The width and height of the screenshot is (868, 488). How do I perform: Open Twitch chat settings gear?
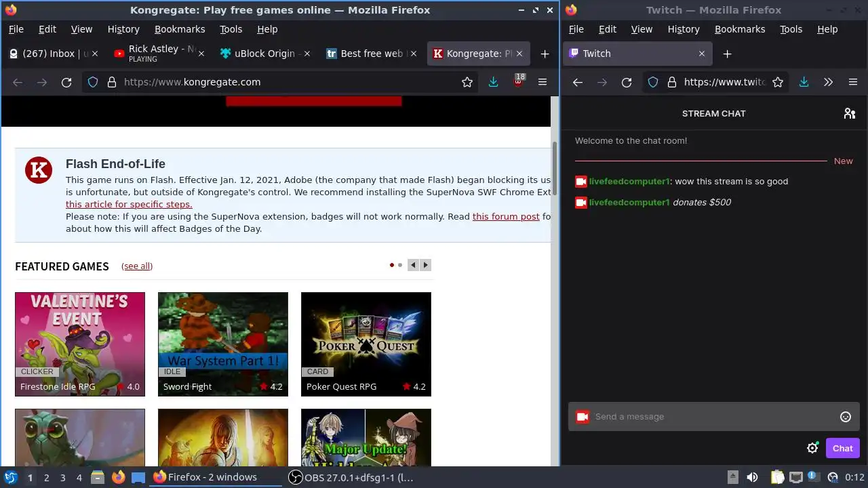(812, 448)
